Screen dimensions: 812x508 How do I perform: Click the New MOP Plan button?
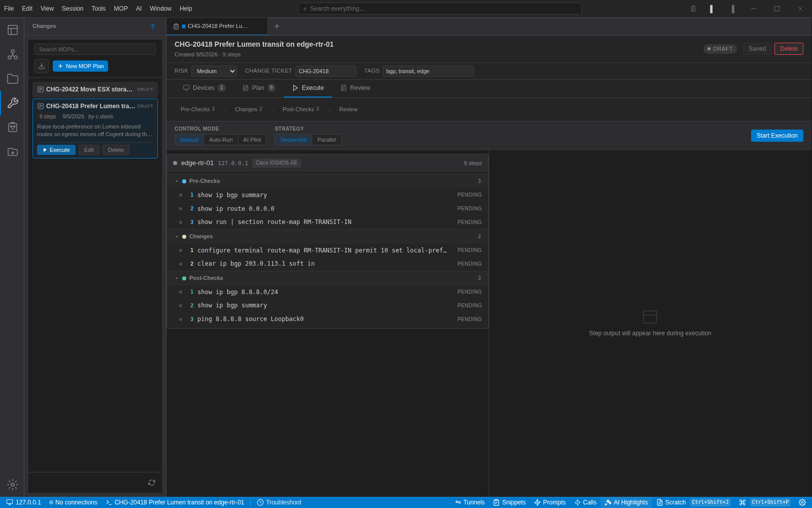point(80,66)
